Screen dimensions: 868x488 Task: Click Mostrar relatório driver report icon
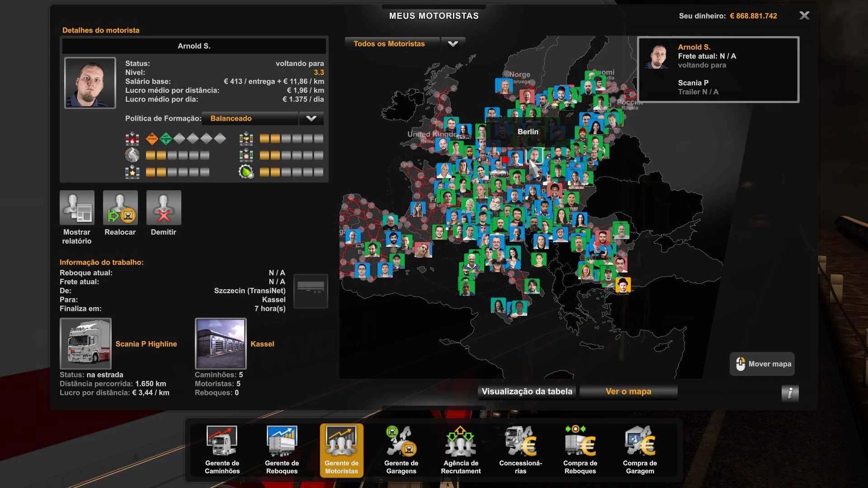point(77,208)
